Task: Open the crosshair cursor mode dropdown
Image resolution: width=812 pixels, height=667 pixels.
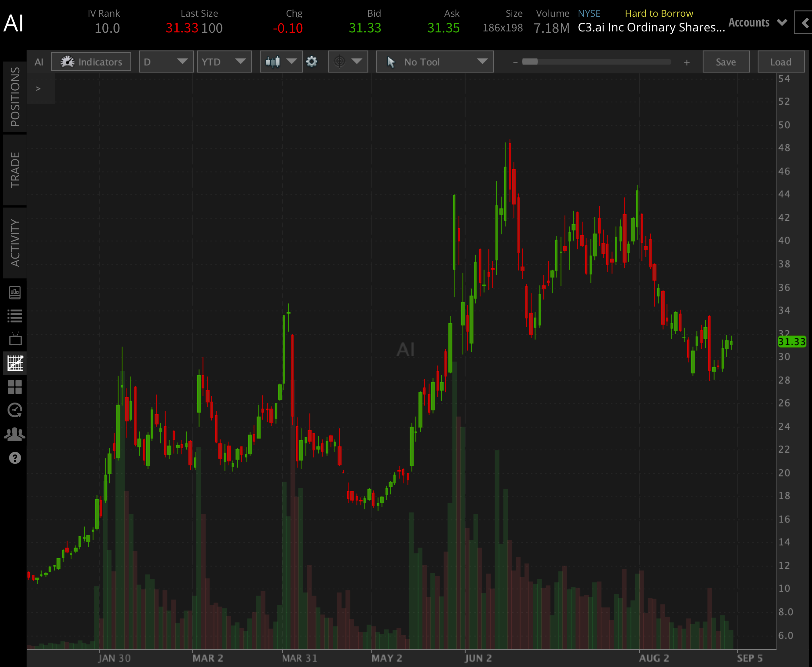Action: 348,62
